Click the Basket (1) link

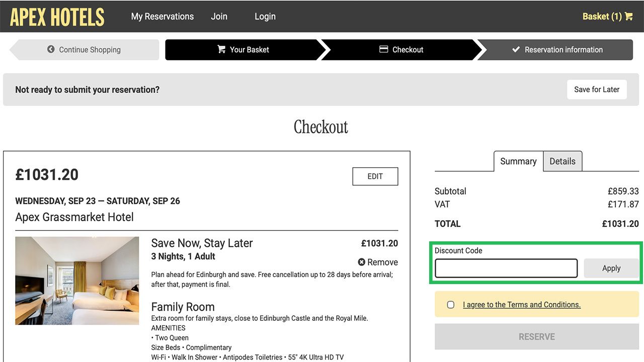(x=607, y=17)
